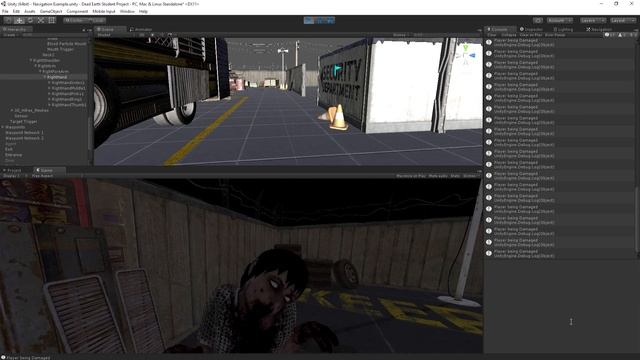Click the Console Clear button
Viewport: 640px width, 360px height.
tap(492, 35)
